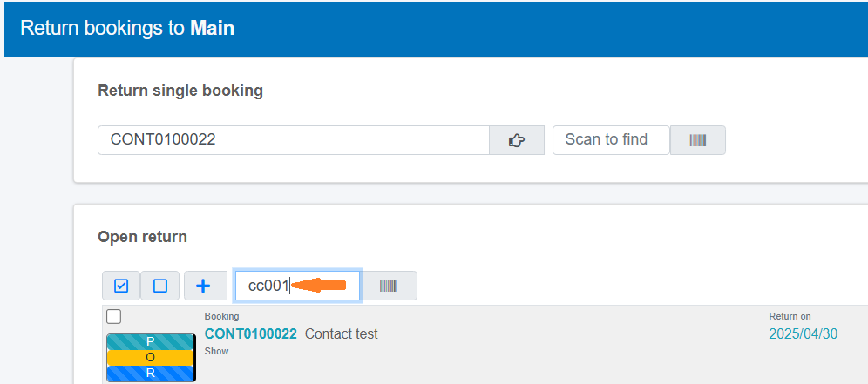This screenshot has height=384, width=868.
Task: Click the Return bookings to Main title
Action: point(127,28)
